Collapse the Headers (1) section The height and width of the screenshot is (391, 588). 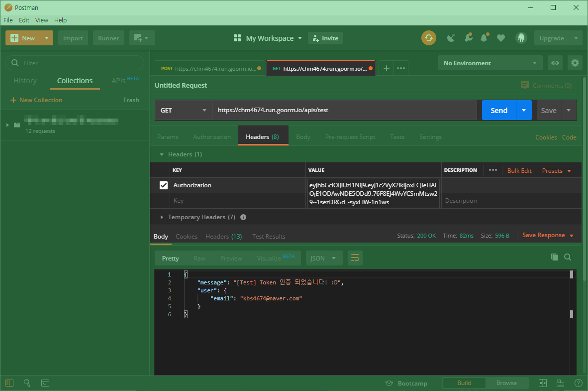(x=162, y=154)
